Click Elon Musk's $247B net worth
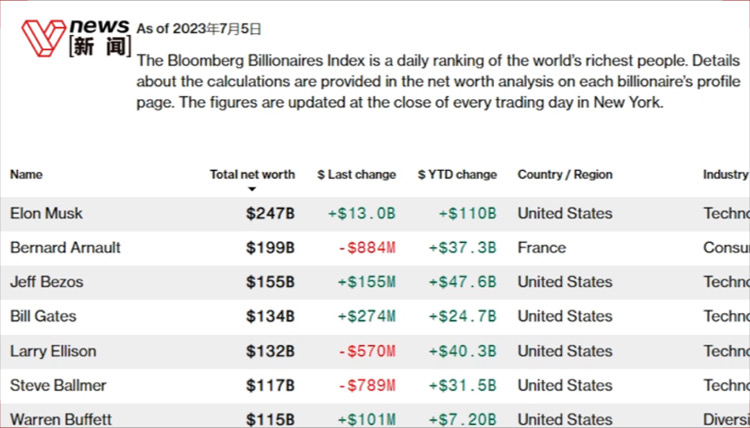750x428 pixels. pos(270,213)
